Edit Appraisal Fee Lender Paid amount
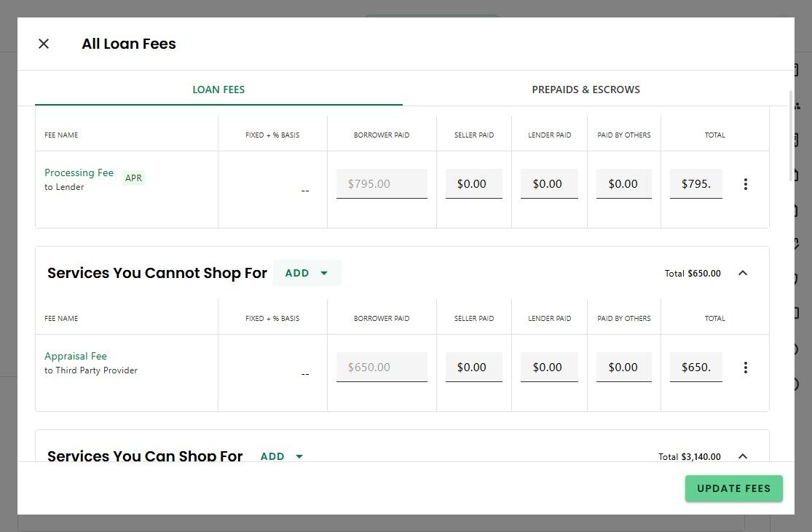The image size is (812, 532). click(548, 368)
